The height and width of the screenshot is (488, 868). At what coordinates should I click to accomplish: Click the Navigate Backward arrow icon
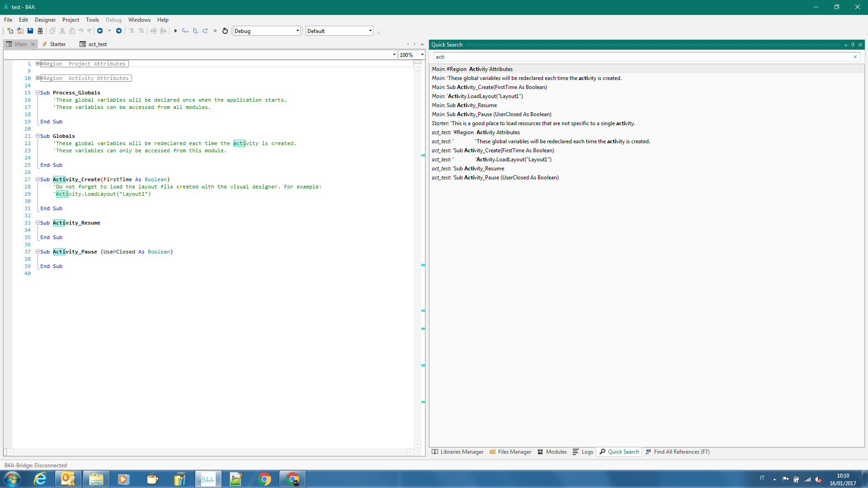[100, 31]
